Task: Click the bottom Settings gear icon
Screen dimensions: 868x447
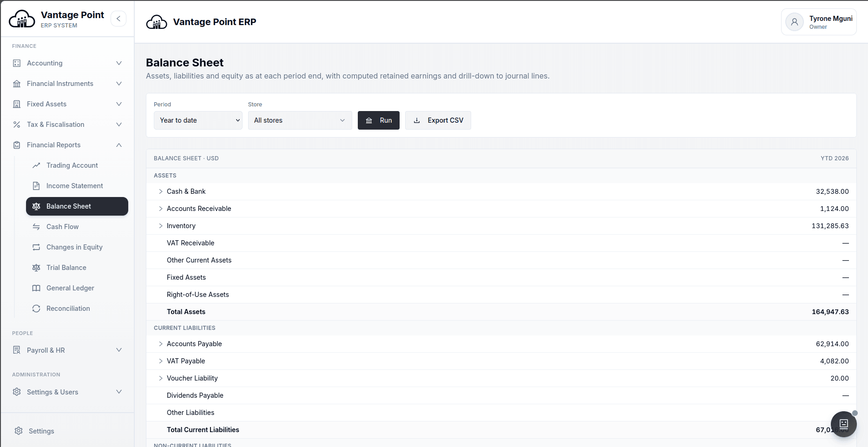Action: click(x=19, y=431)
